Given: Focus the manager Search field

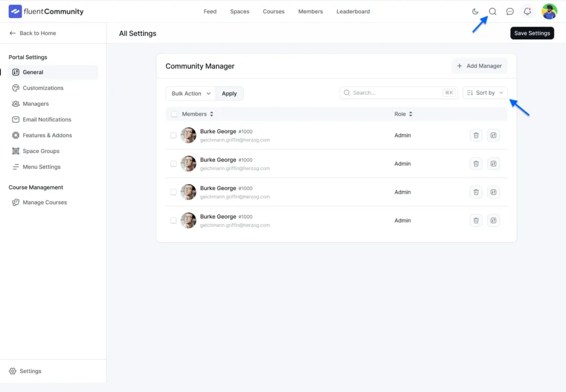Looking at the screenshot, I should tap(399, 93).
